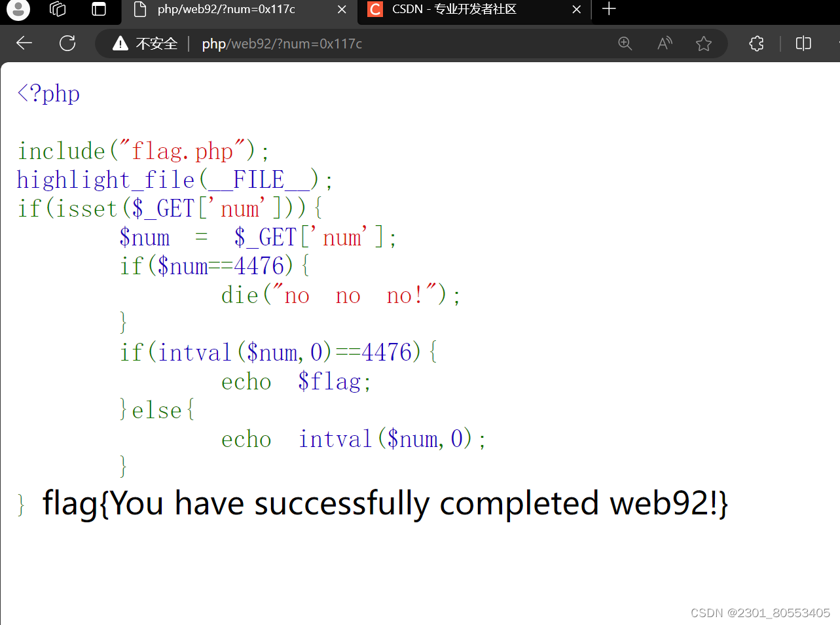Open the Extensions puzzle icon
Viewport: 840px width, 625px height.
pos(756,43)
